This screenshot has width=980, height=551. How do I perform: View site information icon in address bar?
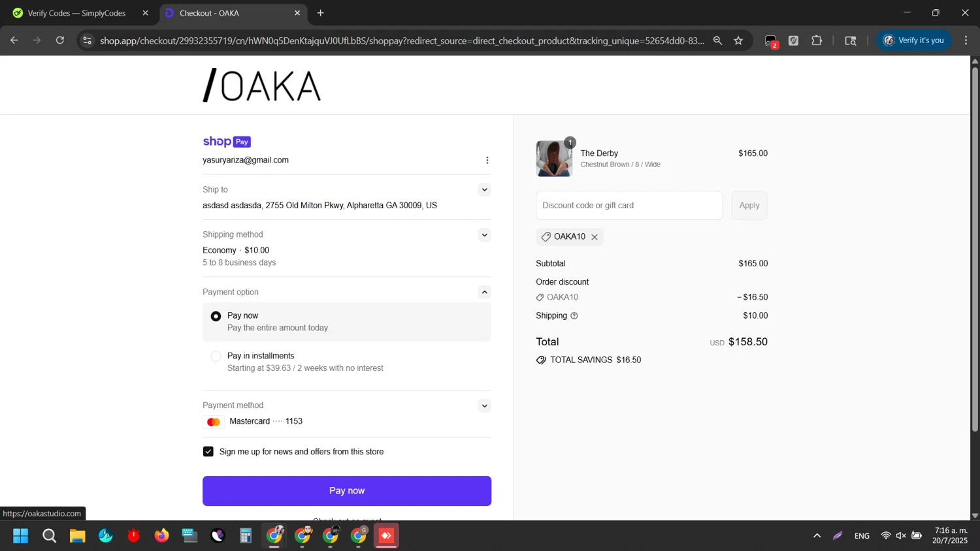point(87,40)
